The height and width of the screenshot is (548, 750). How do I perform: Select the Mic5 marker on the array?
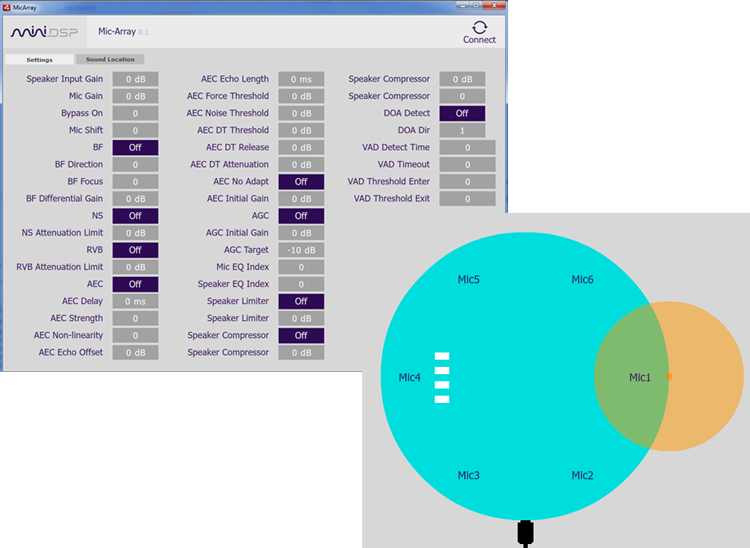tap(468, 279)
